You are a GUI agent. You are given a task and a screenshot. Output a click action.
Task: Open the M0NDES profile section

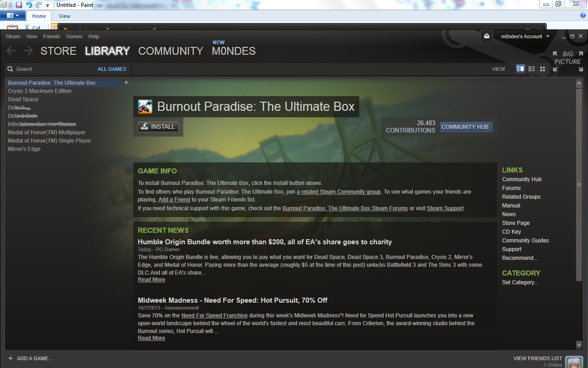(x=234, y=51)
